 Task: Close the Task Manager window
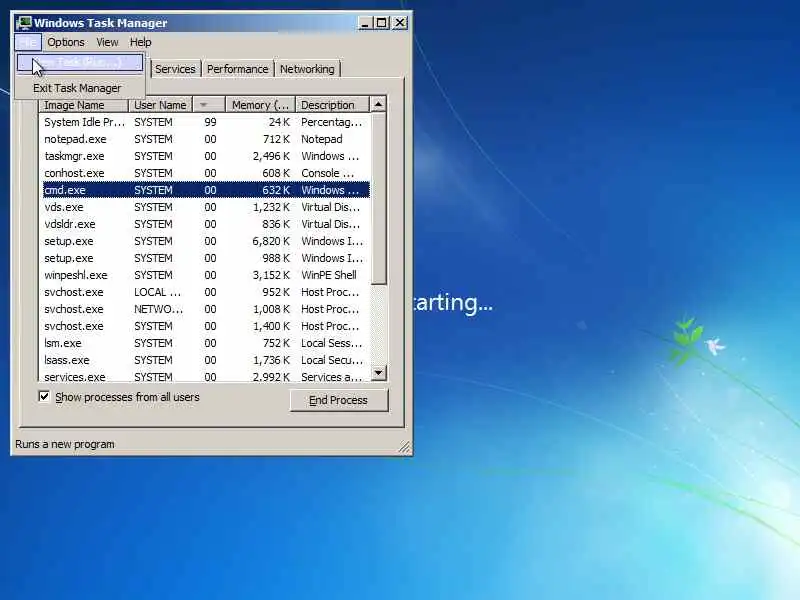pos(400,23)
